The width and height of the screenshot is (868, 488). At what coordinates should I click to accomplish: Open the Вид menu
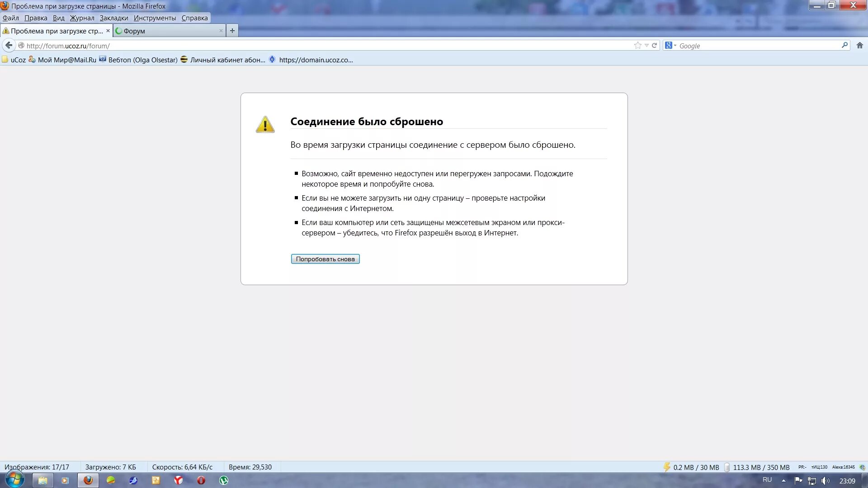tap(59, 18)
